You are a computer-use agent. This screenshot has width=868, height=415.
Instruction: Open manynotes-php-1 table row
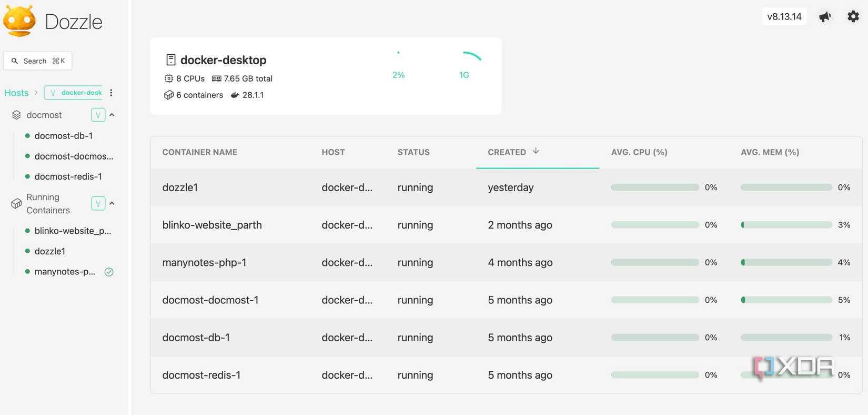506,262
